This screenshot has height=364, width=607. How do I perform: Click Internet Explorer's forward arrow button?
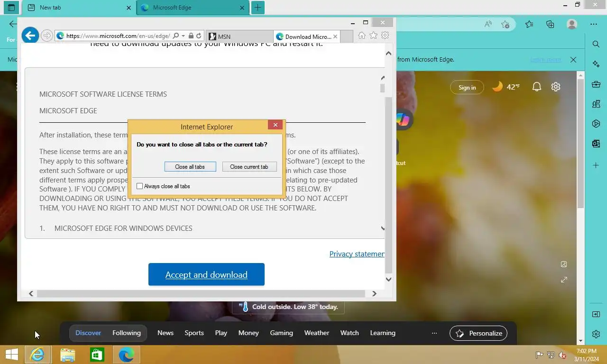(x=46, y=36)
